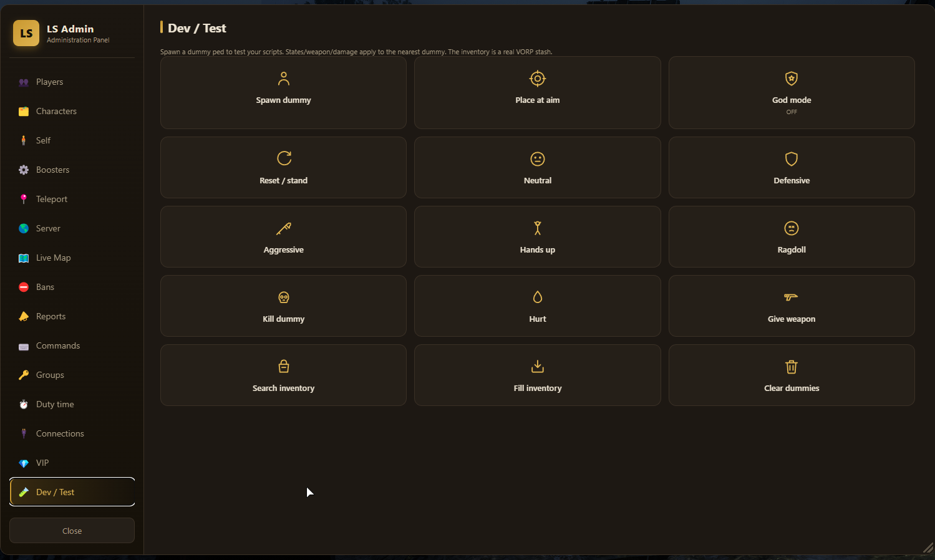Open the VIP section
The image size is (935, 560).
[x=72, y=463]
